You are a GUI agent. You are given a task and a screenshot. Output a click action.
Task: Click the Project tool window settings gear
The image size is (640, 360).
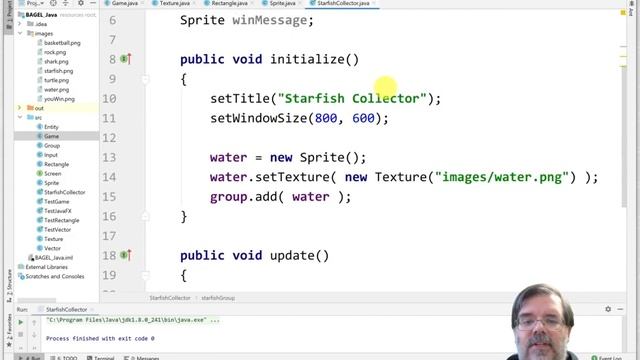81,3
